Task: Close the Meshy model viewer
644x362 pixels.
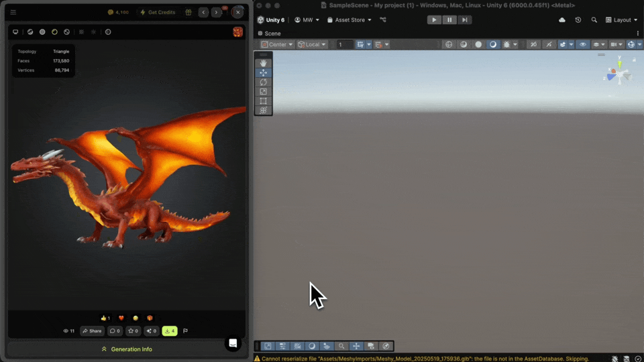Action: [237, 12]
